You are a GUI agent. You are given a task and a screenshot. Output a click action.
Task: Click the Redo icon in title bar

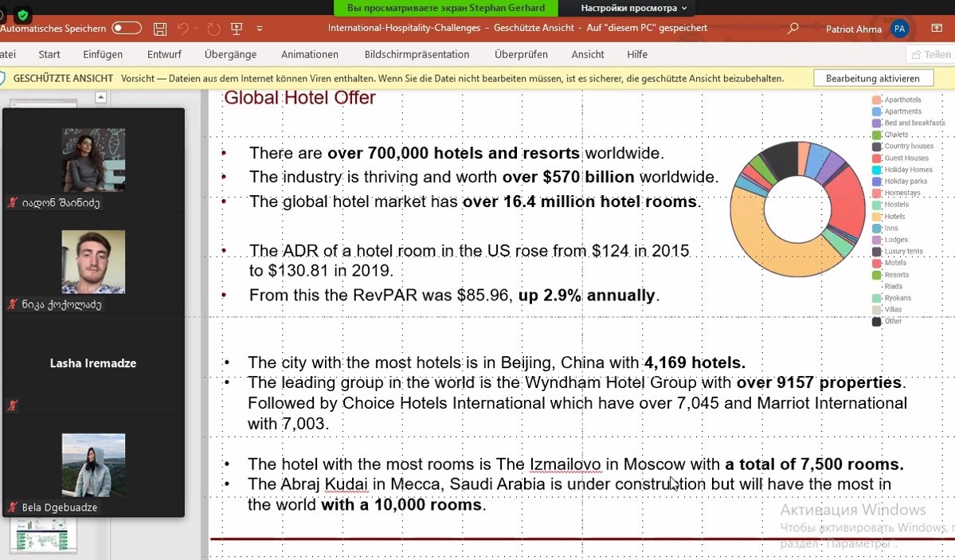pyautogui.click(x=213, y=29)
